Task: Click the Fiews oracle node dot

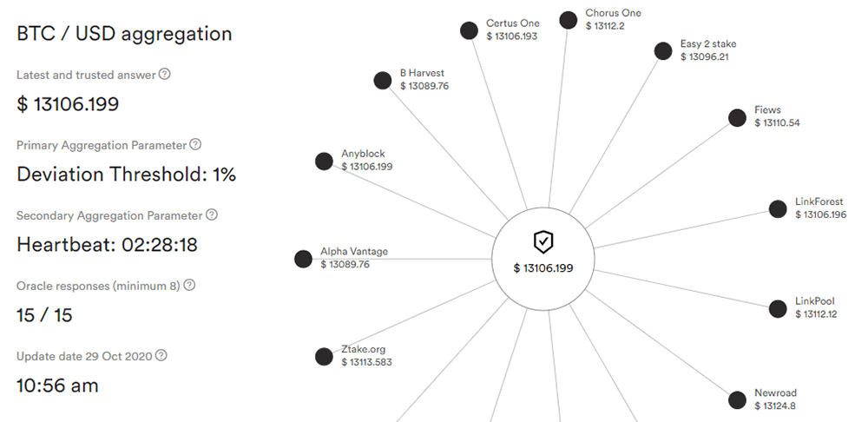Action: (737, 117)
